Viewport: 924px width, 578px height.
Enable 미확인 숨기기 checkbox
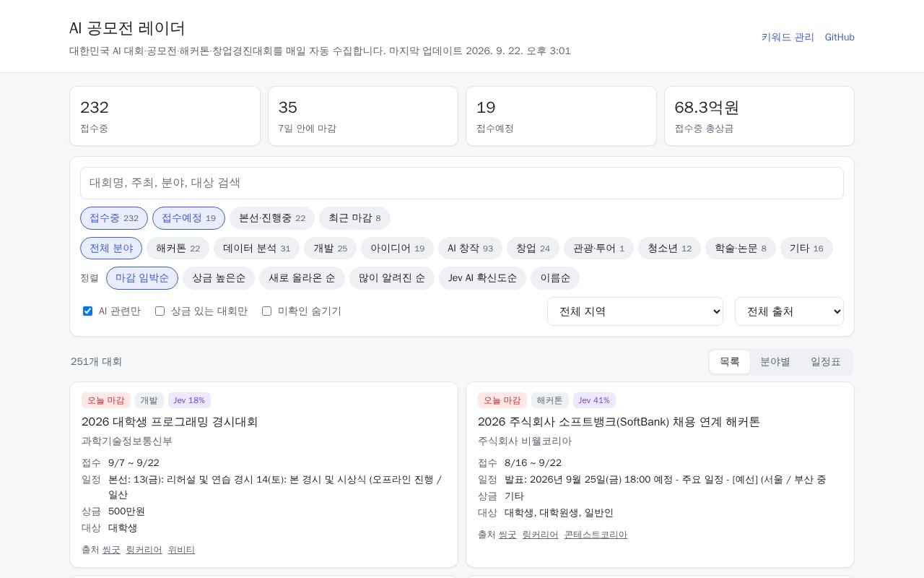click(266, 311)
